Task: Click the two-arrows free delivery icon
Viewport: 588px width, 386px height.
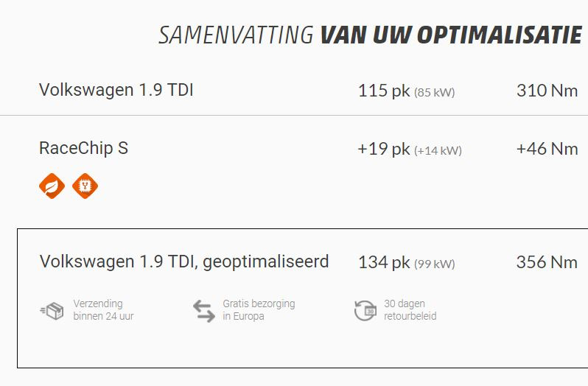Action: pos(204,311)
